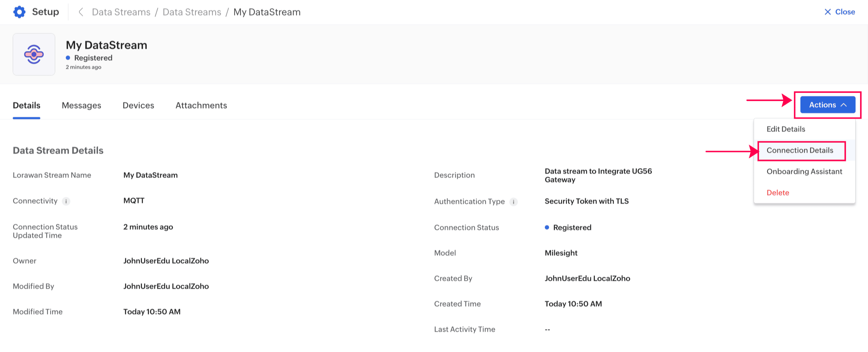Viewport: 868px width, 352px height.
Task: Select Edit Details from menu
Action: point(786,129)
